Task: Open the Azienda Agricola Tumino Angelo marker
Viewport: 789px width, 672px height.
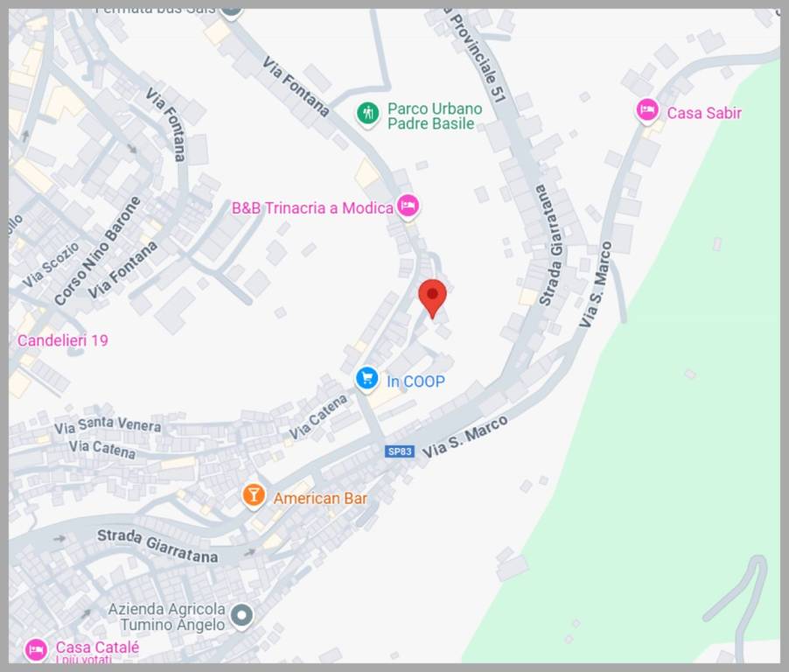Action: point(242,615)
